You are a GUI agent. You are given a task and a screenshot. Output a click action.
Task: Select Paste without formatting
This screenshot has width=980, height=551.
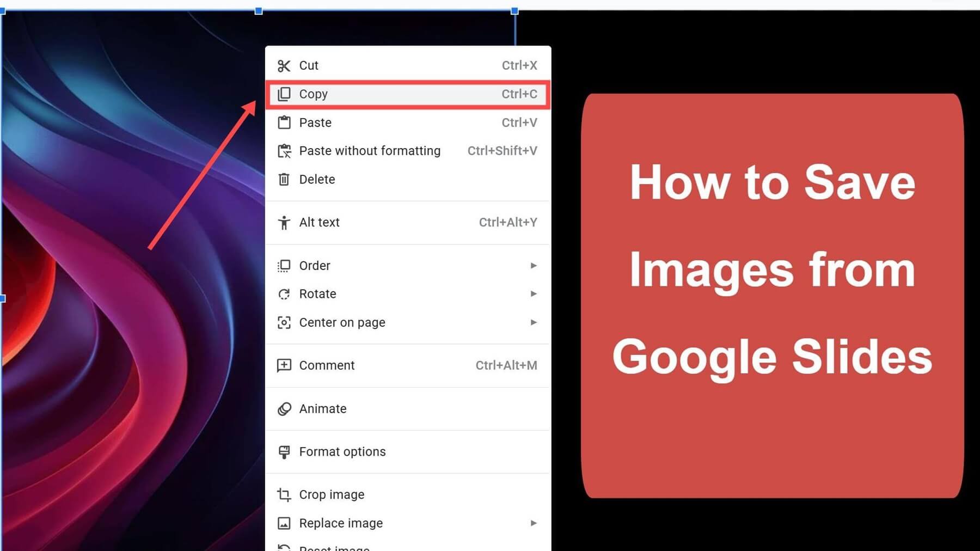(408, 151)
